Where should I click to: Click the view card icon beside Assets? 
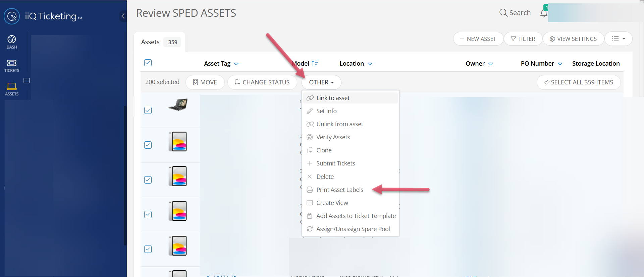(27, 80)
